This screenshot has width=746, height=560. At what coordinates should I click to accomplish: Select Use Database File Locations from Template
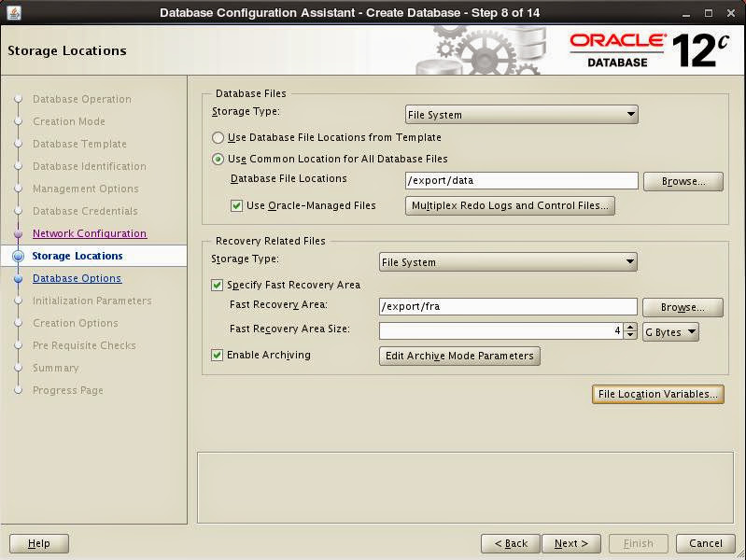pyautogui.click(x=218, y=138)
